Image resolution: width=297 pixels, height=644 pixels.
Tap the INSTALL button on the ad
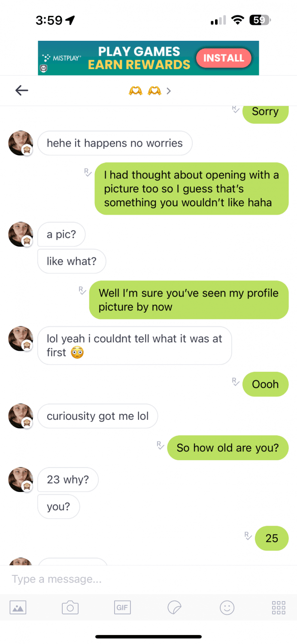[224, 58]
